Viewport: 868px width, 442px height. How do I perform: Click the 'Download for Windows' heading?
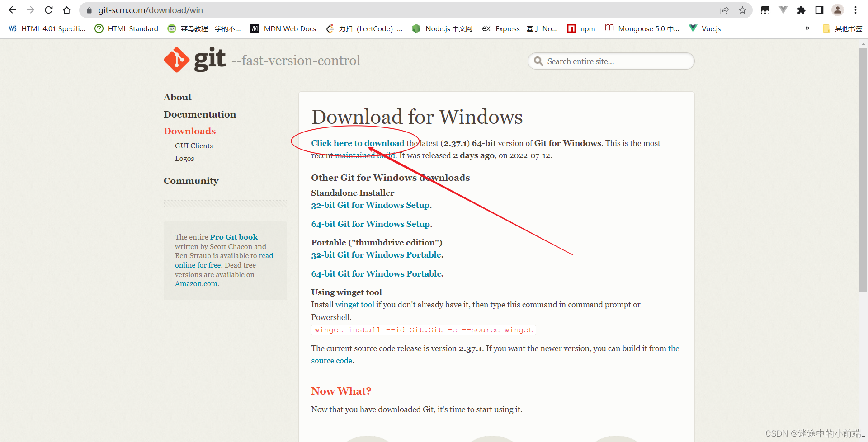pos(417,117)
